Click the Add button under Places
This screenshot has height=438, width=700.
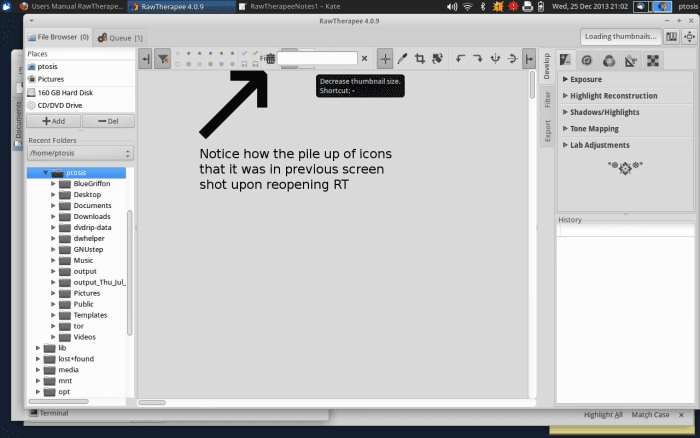pos(54,121)
